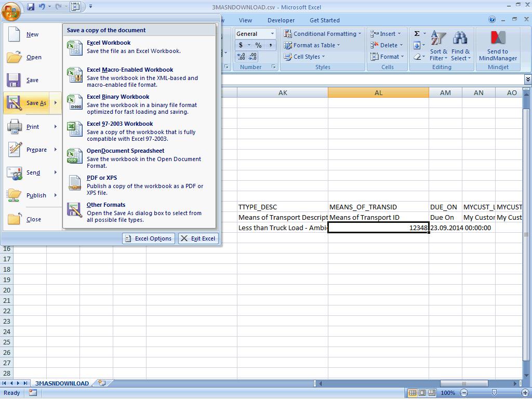Viewport: 532px width, 399px height.
Task: Click the Save floppy icon in Quick Access Toolbar
Action: point(31,7)
